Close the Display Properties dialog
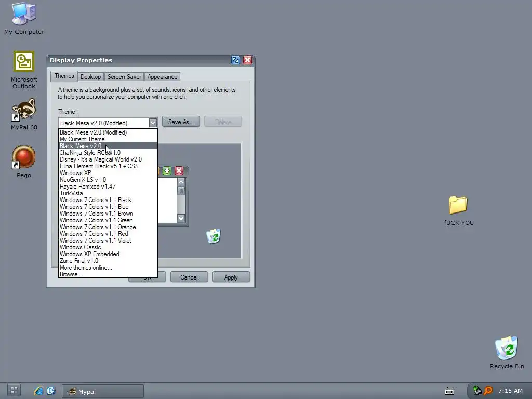Screen dimensions: 532x399 (248, 60)
